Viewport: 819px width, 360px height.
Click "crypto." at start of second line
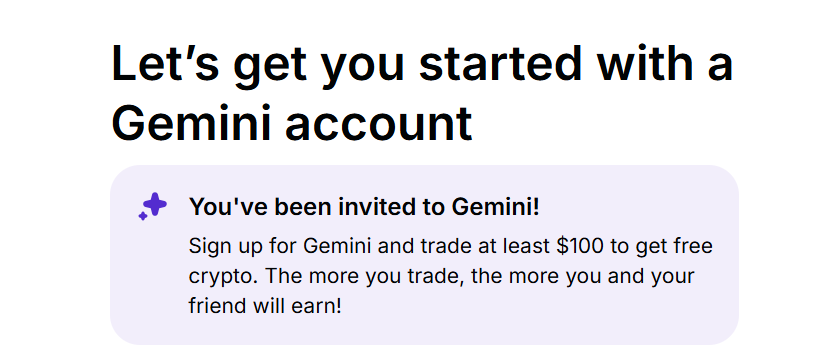pyautogui.click(x=224, y=277)
